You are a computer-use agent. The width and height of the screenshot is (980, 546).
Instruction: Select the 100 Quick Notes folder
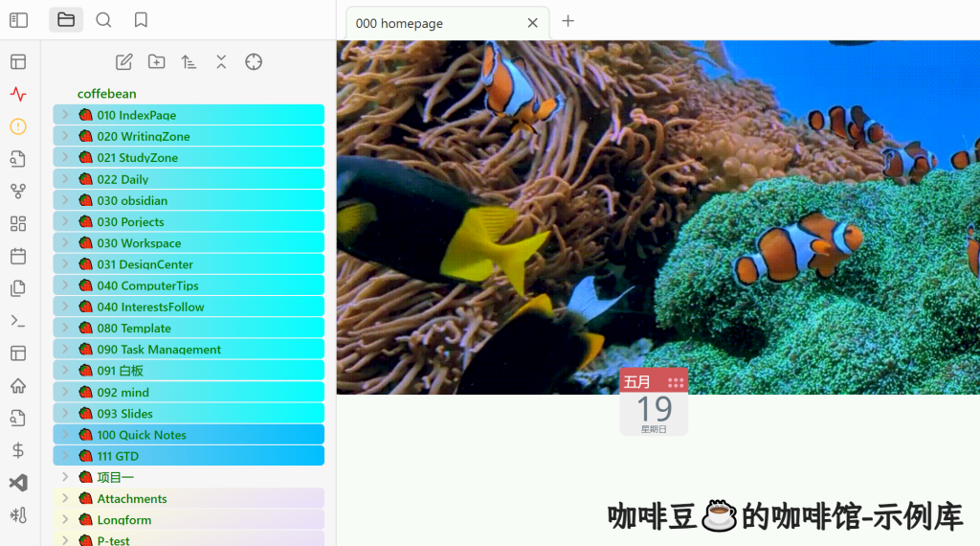[189, 435]
